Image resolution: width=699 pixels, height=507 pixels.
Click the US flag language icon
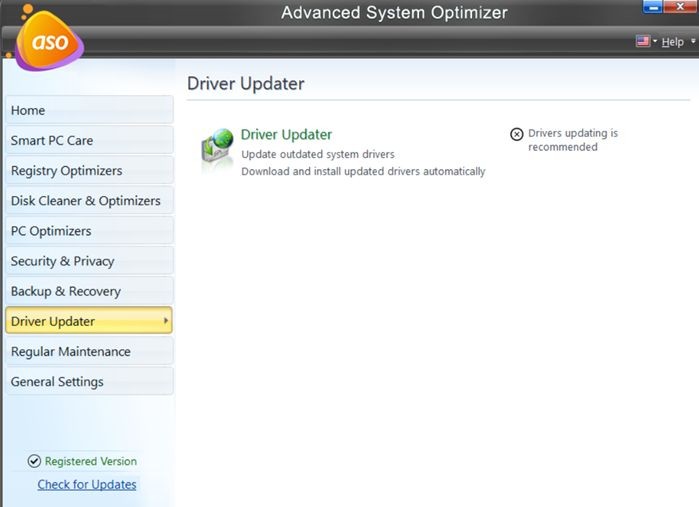643,41
